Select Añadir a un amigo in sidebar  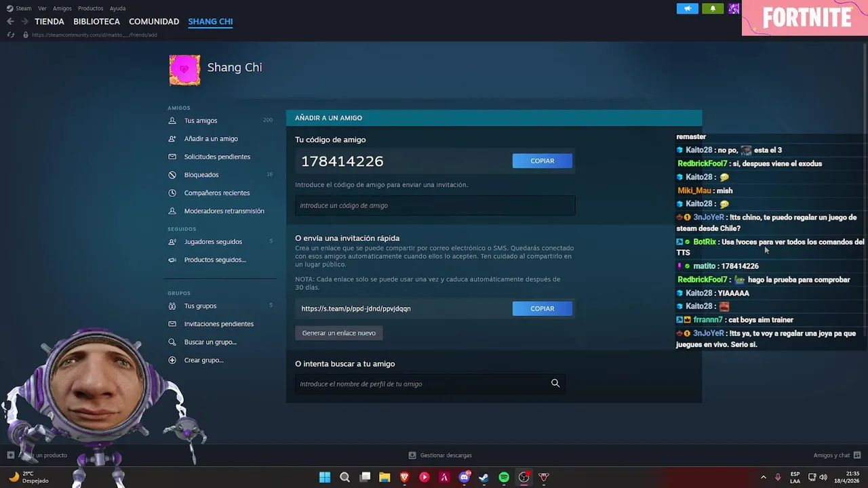[211, 139]
